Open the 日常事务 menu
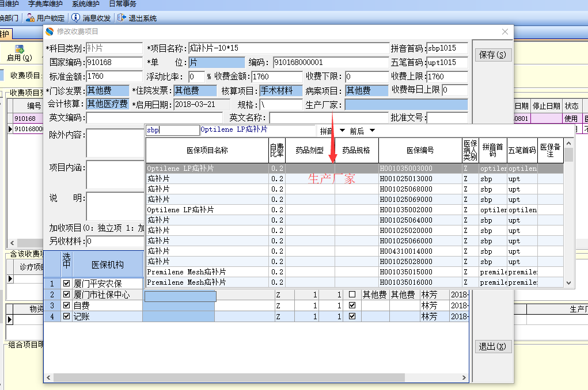This screenshot has height=390, width=588. point(123,4)
